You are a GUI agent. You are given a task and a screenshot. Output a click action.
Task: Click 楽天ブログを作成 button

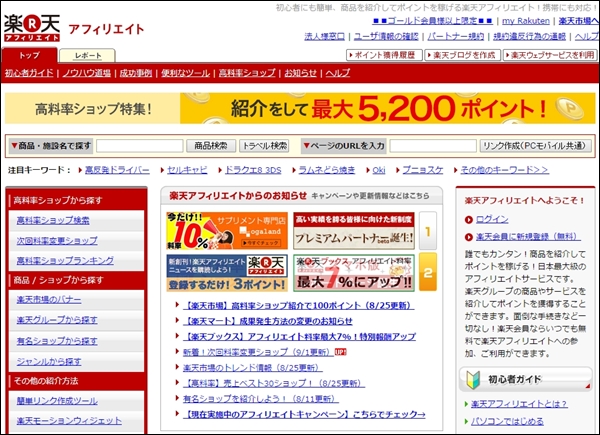(x=463, y=55)
